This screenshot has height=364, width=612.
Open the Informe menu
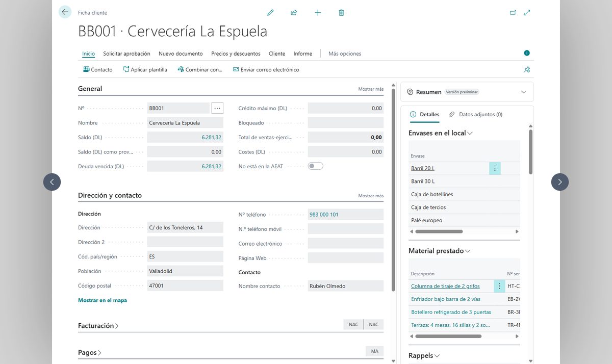(x=303, y=54)
